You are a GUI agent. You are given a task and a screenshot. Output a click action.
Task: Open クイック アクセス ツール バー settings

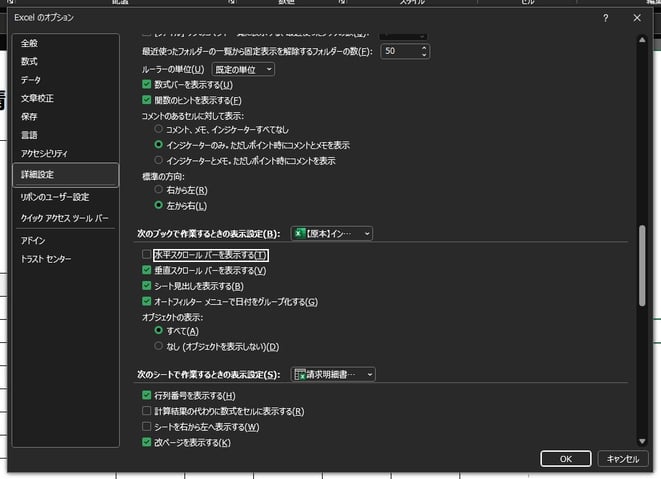[x=64, y=218]
